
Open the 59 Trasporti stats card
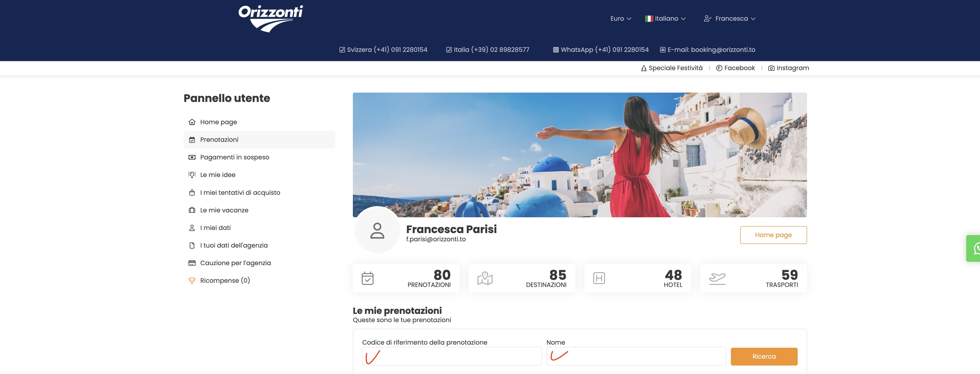coord(753,278)
